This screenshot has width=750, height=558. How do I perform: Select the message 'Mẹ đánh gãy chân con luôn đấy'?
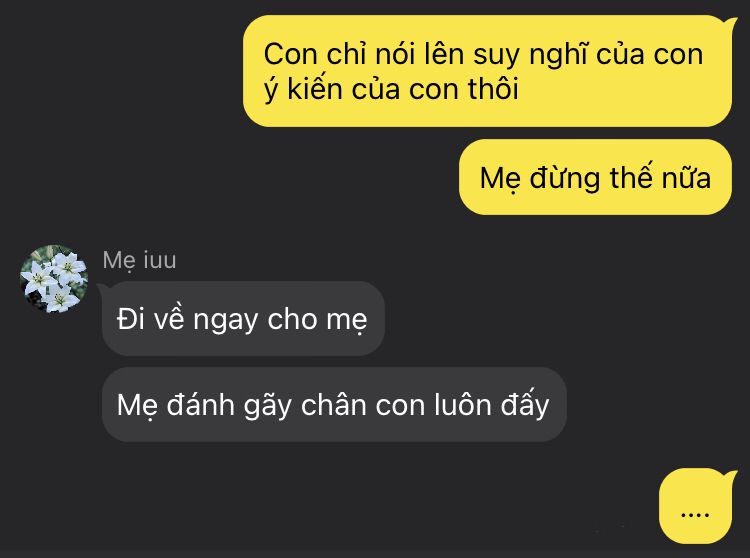(x=334, y=405)
